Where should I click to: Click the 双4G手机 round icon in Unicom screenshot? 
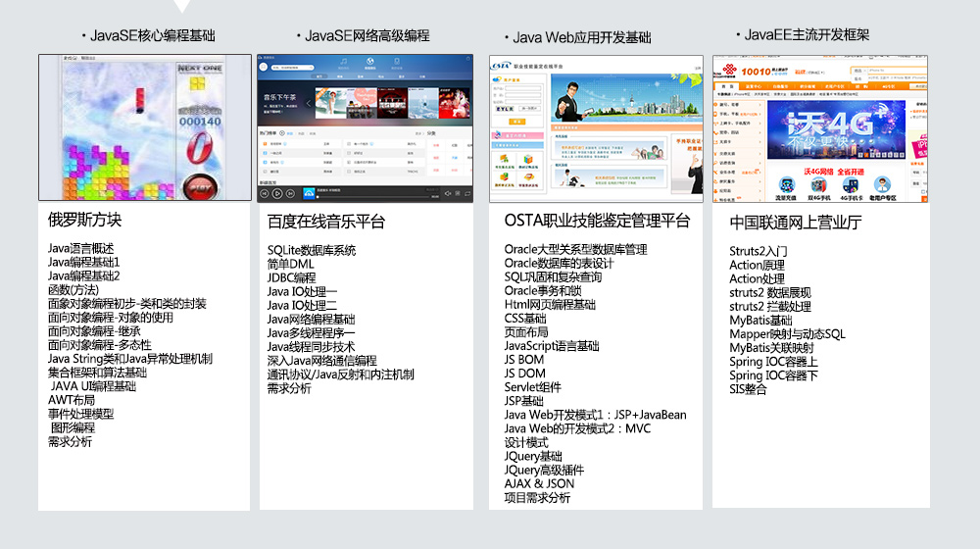point(818,185)
